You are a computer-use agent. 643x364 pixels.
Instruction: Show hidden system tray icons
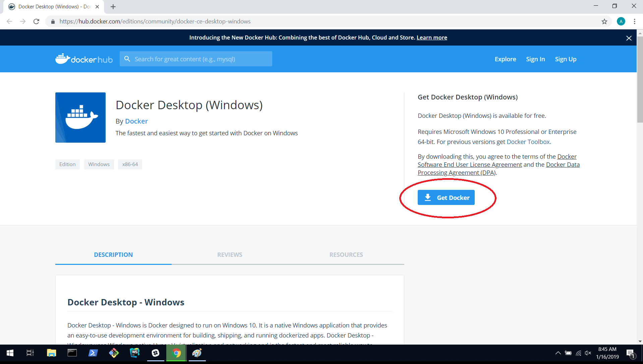point(558,353)
